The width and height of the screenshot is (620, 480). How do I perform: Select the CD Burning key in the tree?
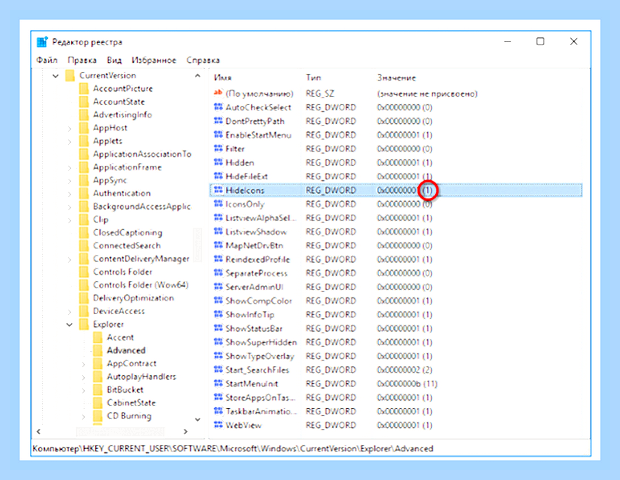point(129,416)
